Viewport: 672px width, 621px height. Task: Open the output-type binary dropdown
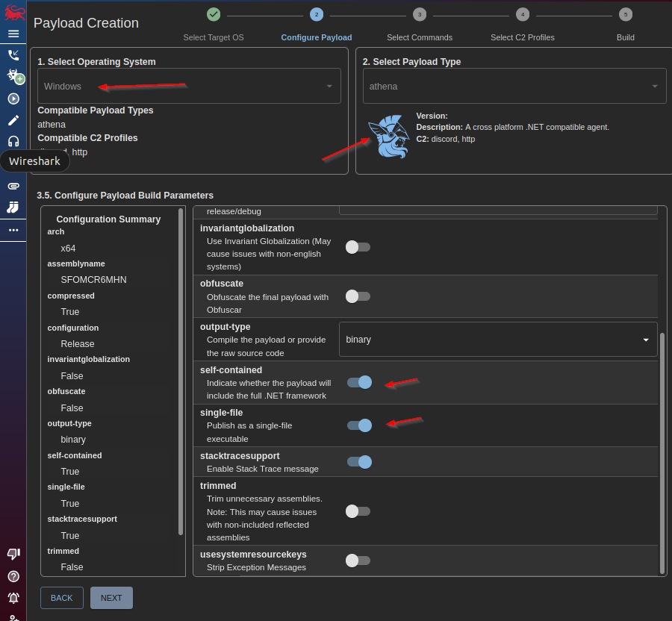pyautogui.click(x=498, y=340)
